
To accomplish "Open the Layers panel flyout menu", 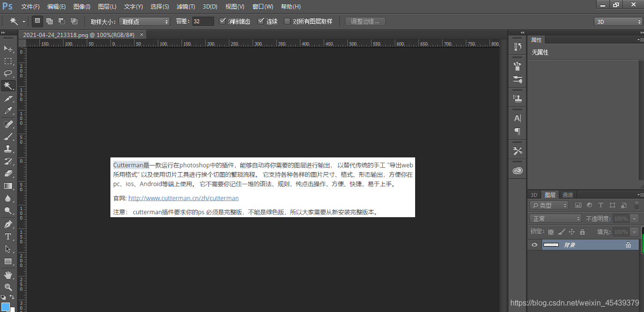I will click(x=640, y=195).
